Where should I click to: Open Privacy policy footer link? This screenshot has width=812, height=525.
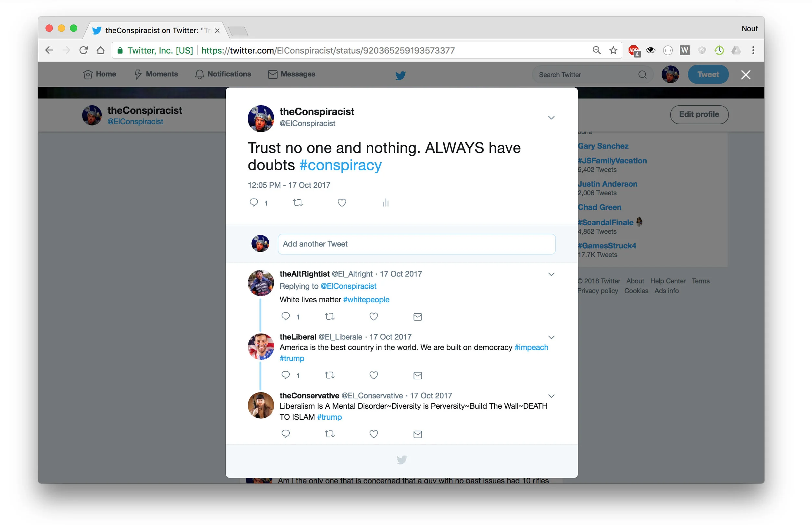[x=597, y=291]
